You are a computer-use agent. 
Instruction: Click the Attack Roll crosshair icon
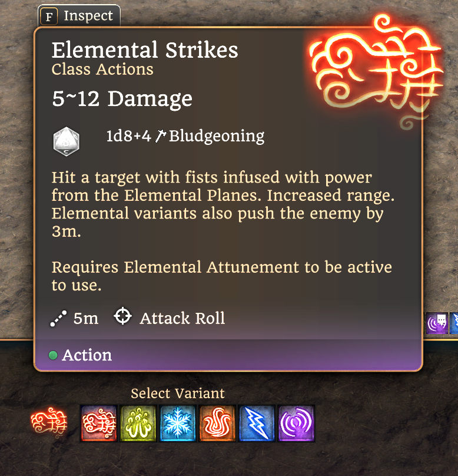tap(122, 316)
